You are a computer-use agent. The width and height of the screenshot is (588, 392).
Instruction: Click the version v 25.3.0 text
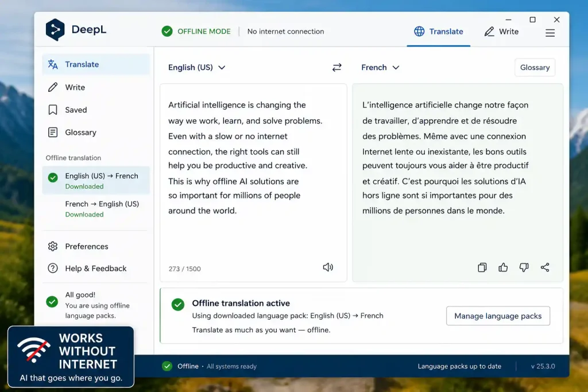[x=543, y=366]
